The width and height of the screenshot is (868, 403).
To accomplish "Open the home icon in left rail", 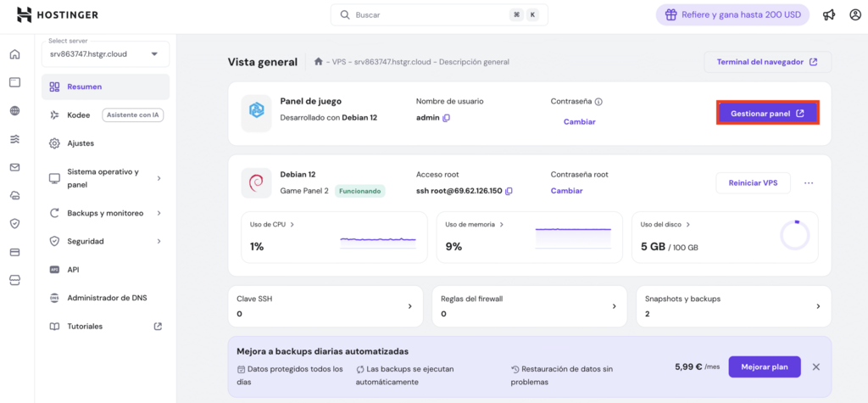I will pyautogui.click(x=14, y=54).
